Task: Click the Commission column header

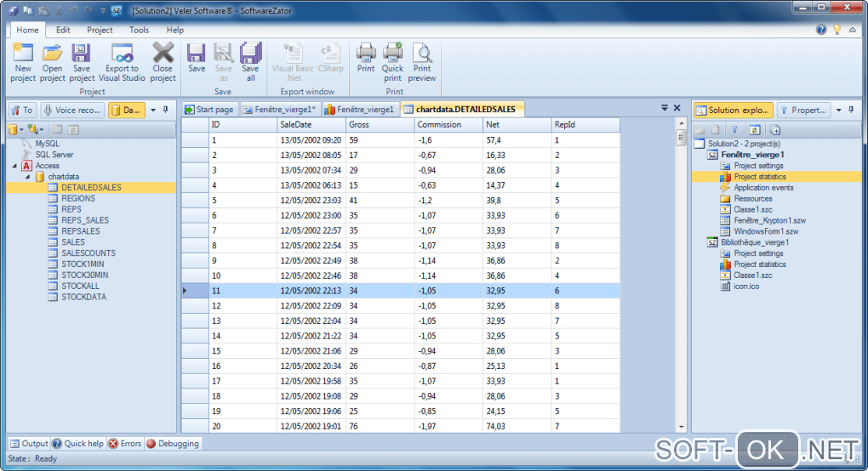Action: [448, 125]
